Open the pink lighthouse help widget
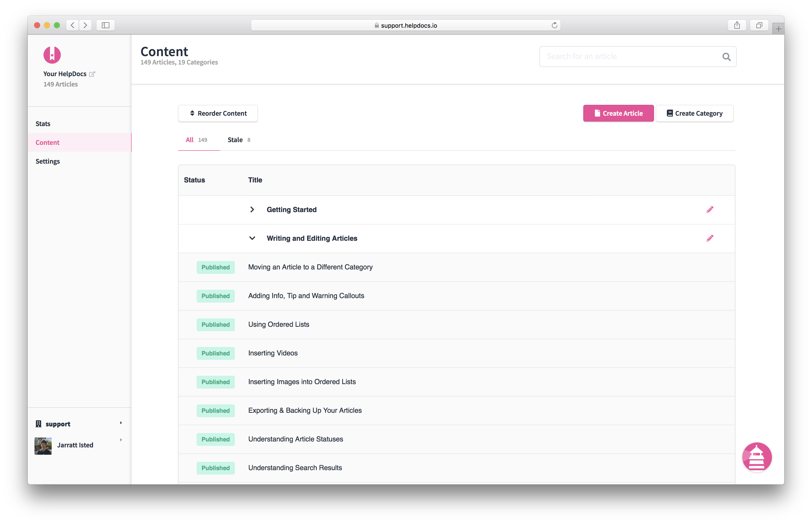Image resolution: width=812 pixels, height=524 pixels. point(757,457)
